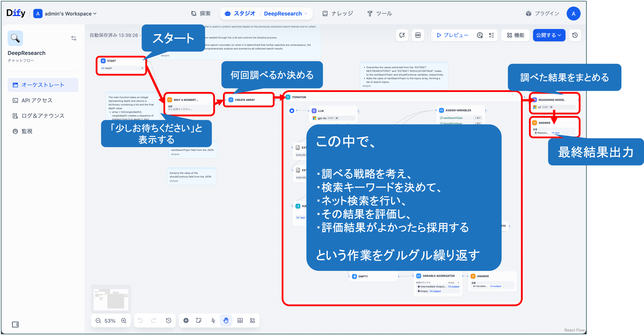Open app settings sliders icon in sidebar
The height and width of the screenshot is (335, 644).
[73, 38]
